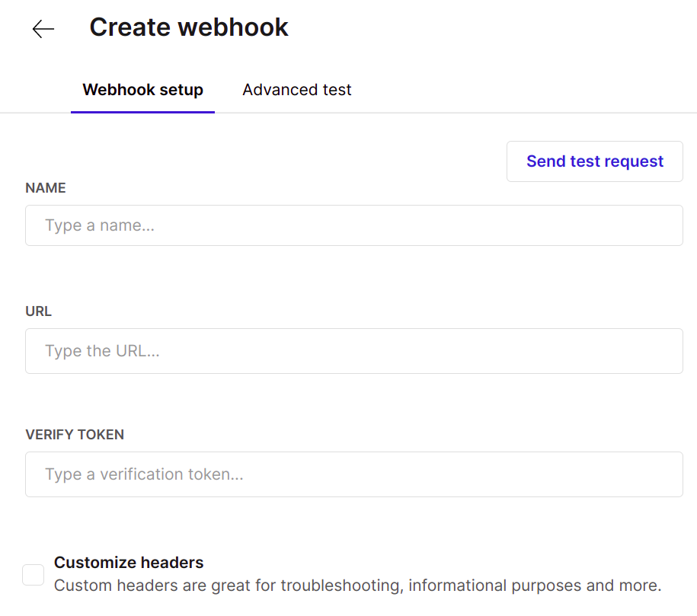697x616 pixels.
Task: Go back from the Create webhook page
Action: [x=43, y=29]
